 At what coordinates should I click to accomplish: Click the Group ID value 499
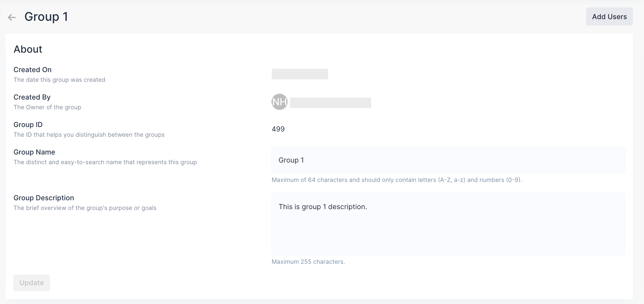278,129
